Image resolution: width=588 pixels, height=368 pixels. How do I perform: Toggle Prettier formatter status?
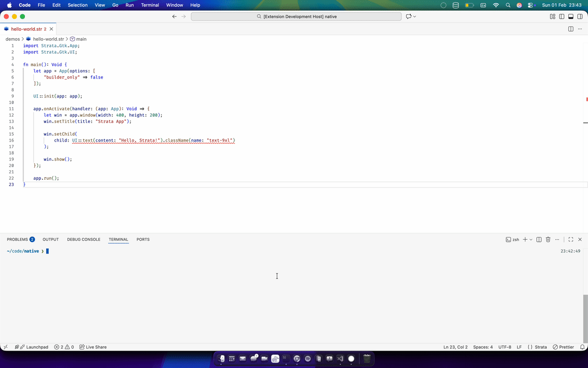(563, 347)
